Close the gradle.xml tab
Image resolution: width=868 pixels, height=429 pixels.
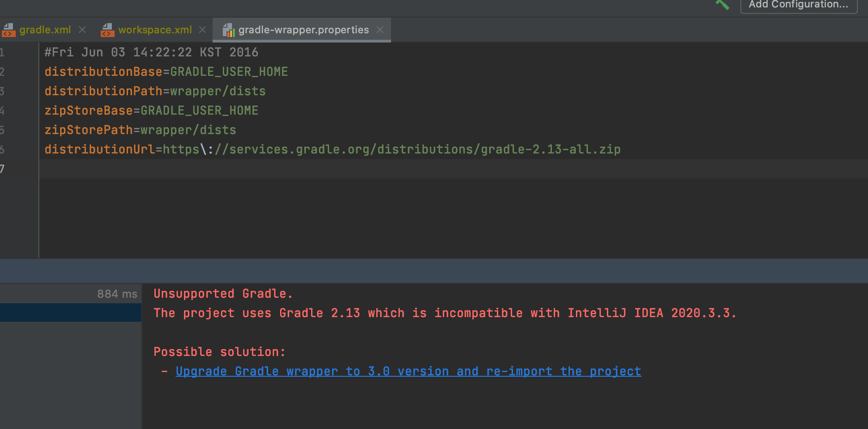click(x=82, y=30)
